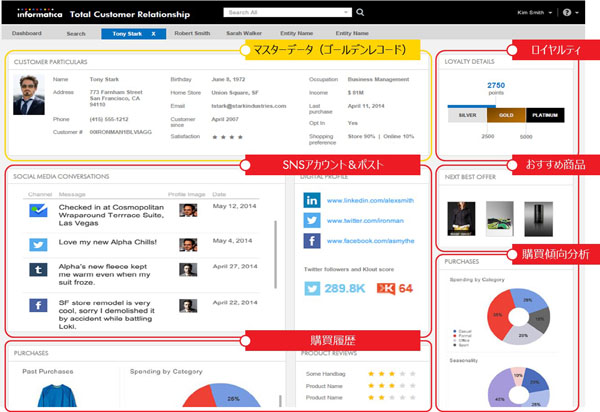Click the satisfaction star rating

227,137
